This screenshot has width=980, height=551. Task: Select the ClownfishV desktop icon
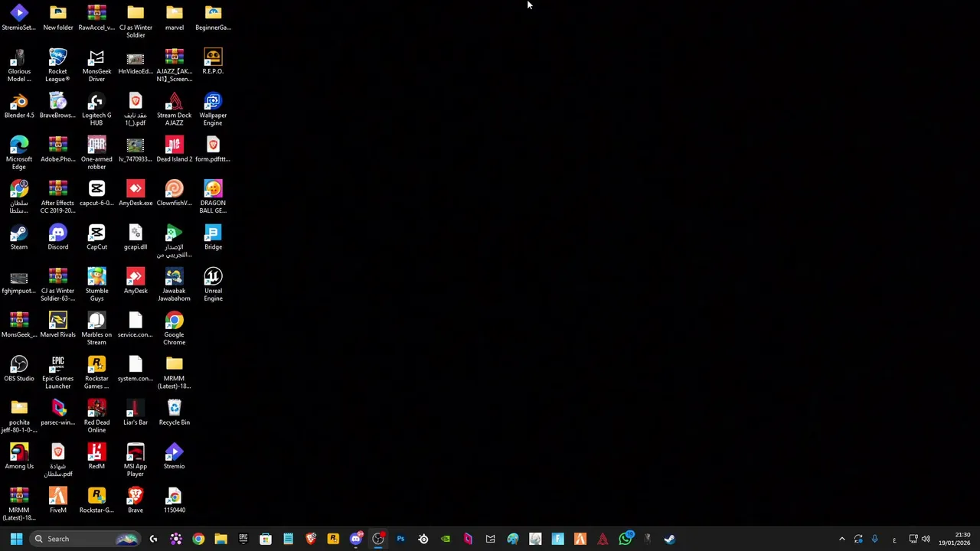pyautogui.click(x=174, y=194)
